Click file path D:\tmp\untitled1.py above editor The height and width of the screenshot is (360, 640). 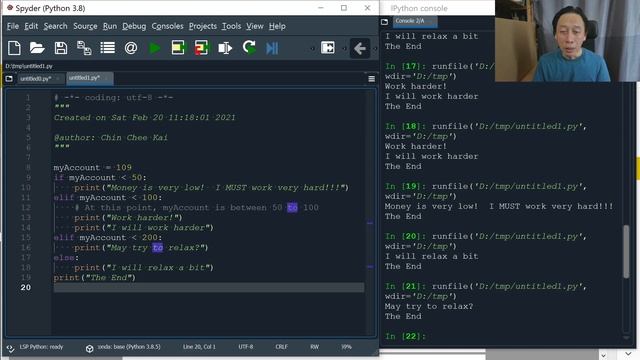[29, 66]
